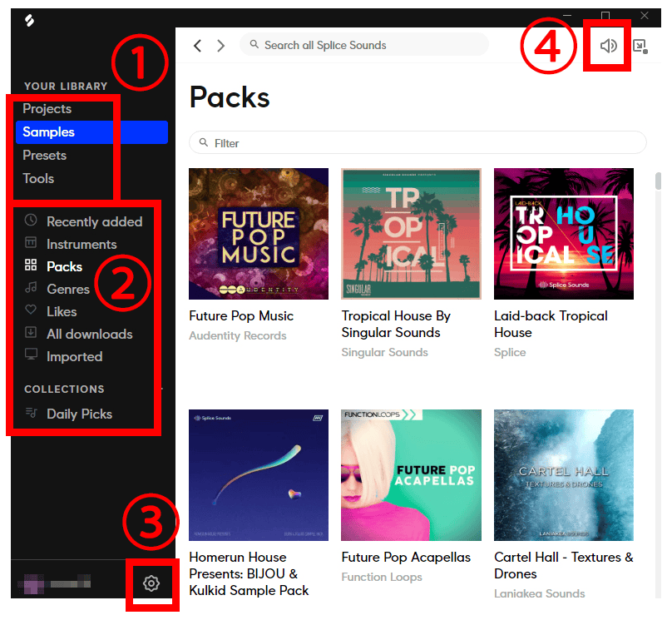The image size is (672, 625).
Task: Click the Genres music note icon
Action: tap(31, 287)
